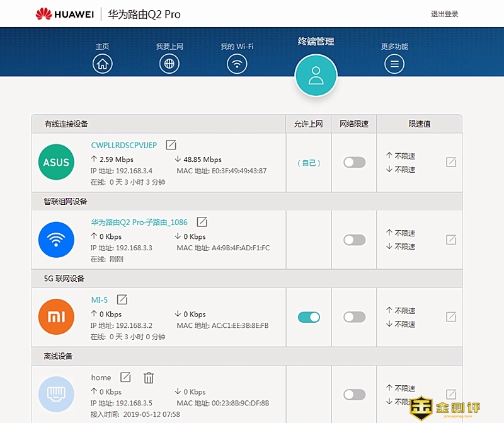
Task: Delete the offline home device
Action: click(149, 378)
